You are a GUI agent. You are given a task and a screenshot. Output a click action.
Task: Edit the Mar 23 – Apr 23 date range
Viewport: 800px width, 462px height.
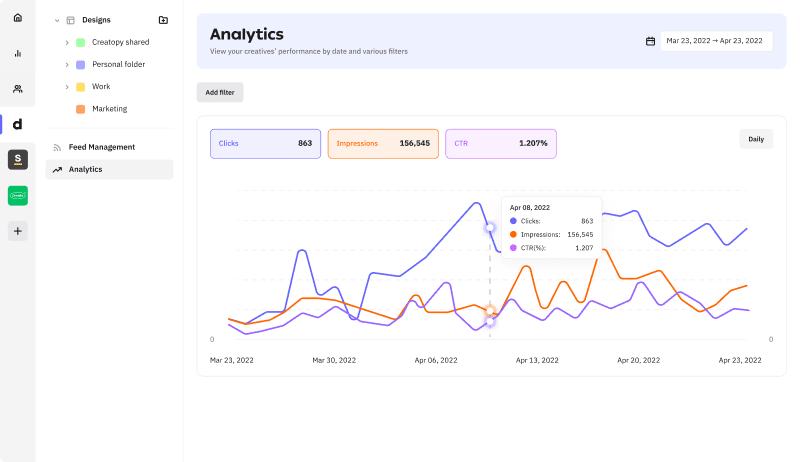click(x=715, y=41)
